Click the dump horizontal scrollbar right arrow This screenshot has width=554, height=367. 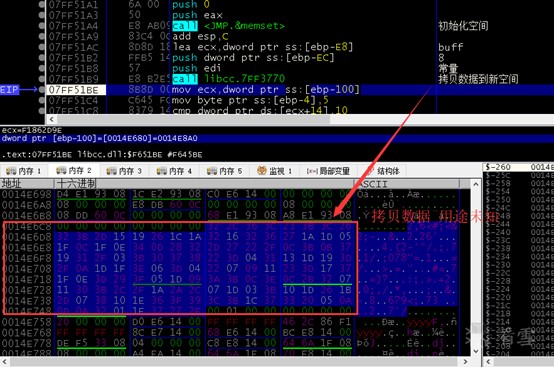point(465,362)
